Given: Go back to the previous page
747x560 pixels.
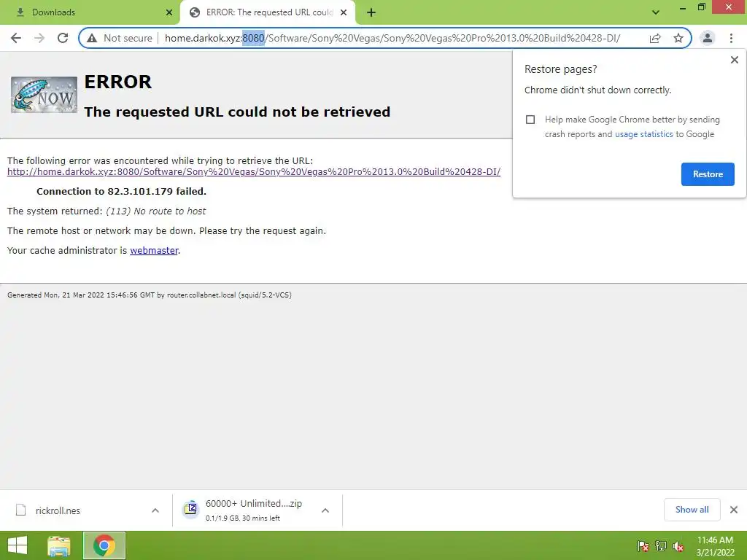Looking at the screenshot, I should pyautogui.click(x=16, y=38).
